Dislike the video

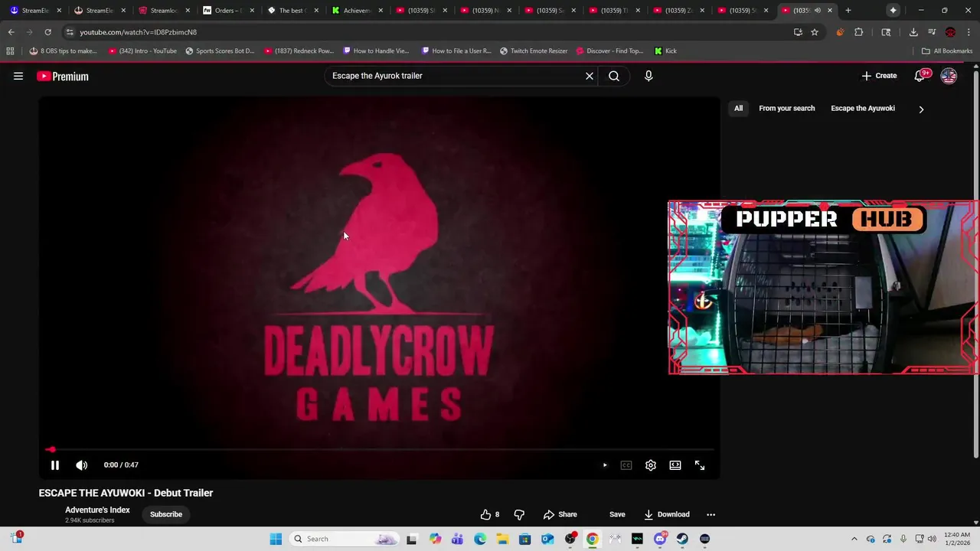(x=519, y=514)
